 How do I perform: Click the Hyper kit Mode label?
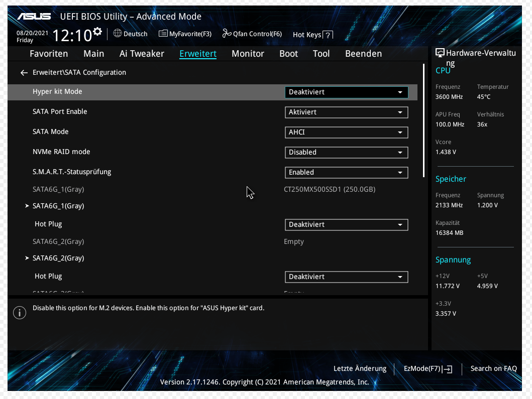tap(57, 91)
